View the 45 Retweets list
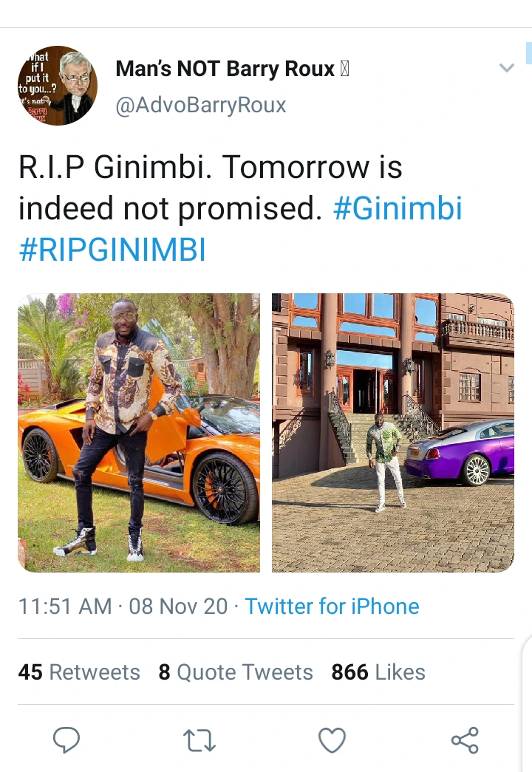 tap(79, 672)
